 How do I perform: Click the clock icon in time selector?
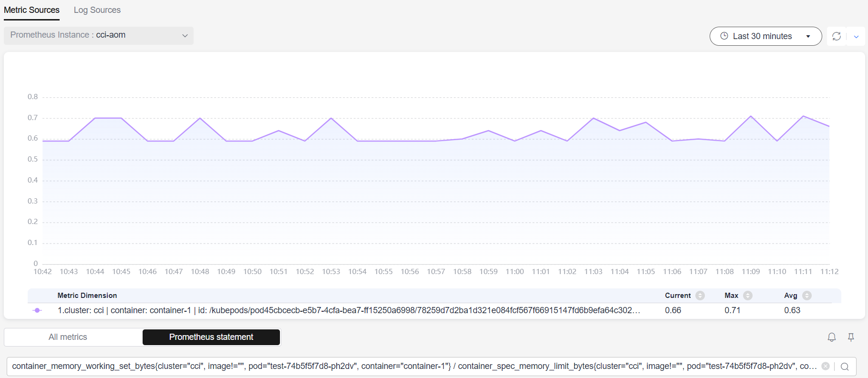pyautogui.click(x=724, y=36)
